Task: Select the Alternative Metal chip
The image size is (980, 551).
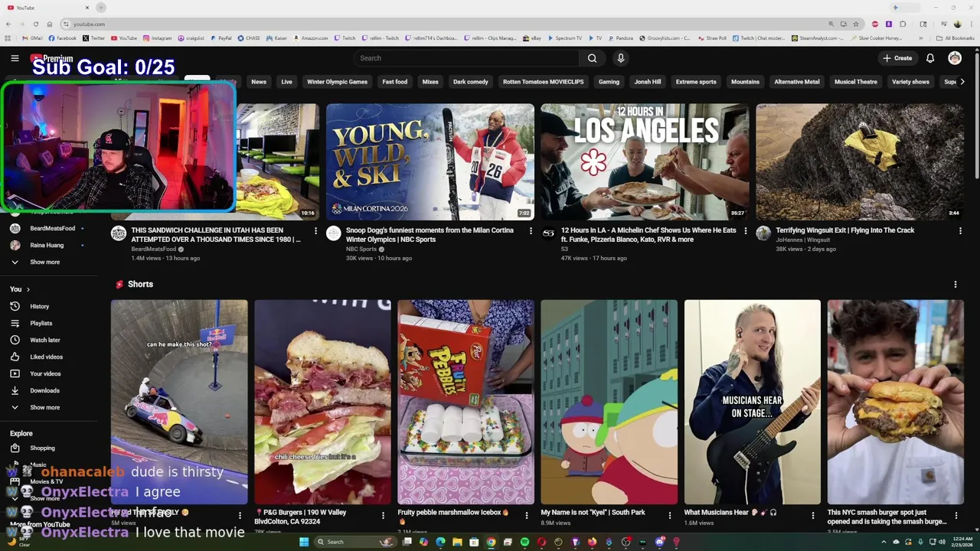Action: click(x=796, y=82)
